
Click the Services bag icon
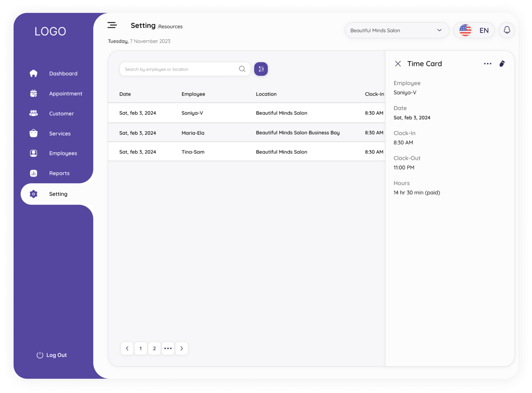click(33, 133)
